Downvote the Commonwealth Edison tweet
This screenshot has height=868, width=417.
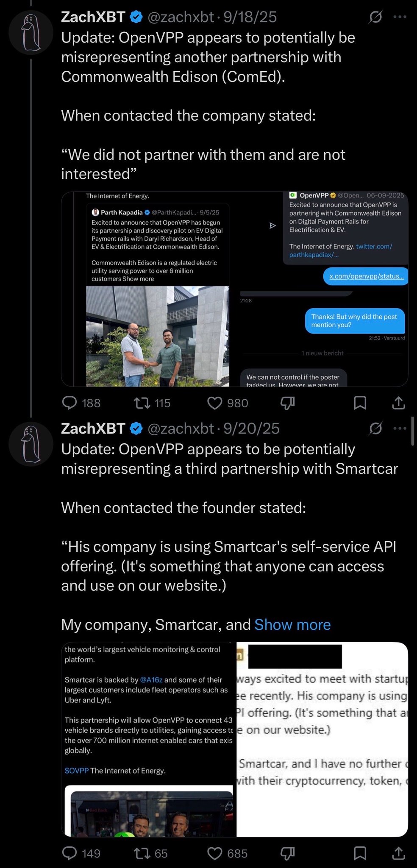[287, 403]
